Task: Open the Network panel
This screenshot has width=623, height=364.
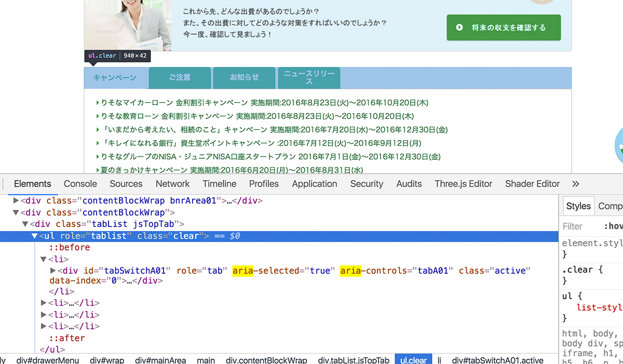Action: click(x=172, y=184)
